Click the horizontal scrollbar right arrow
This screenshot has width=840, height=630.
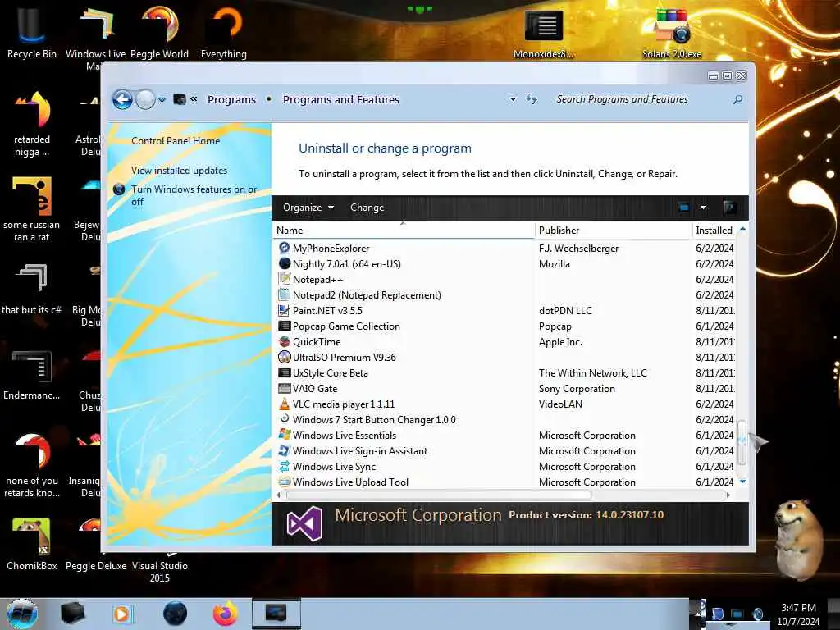[728, 495]
